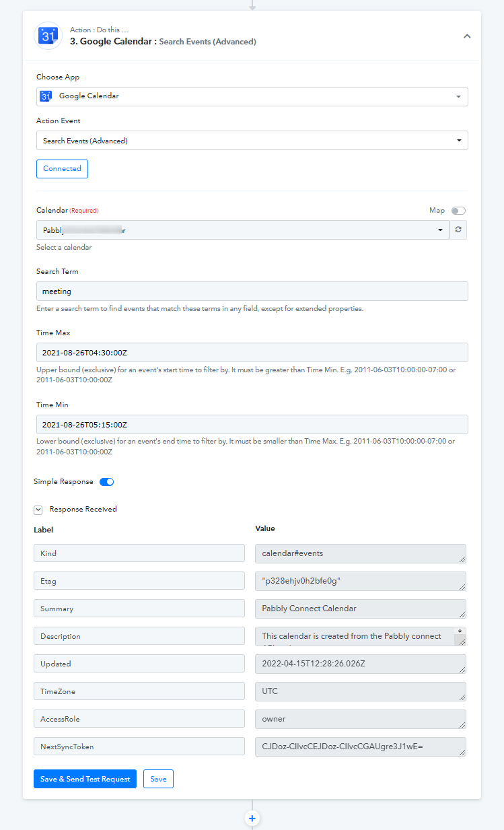Click the owner value field
The width and height of the screenshot is (504, 830).
tap(361, 719)
